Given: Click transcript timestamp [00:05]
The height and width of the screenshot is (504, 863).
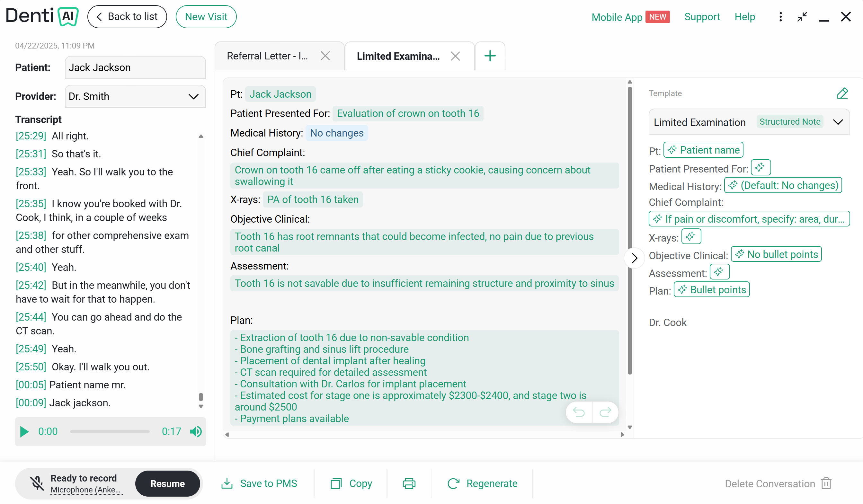Looking at the screenshot, I should [31, 385].
